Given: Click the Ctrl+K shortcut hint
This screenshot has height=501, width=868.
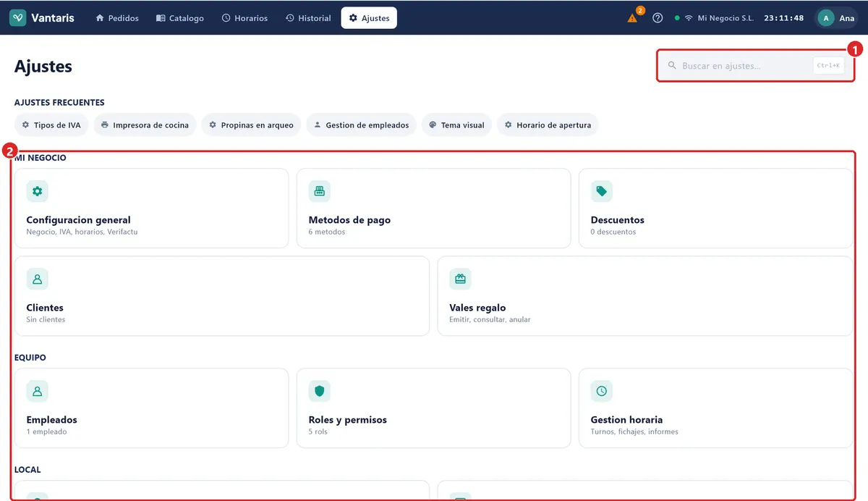Looking at the screenshot, I should click(x=829, y=66).
